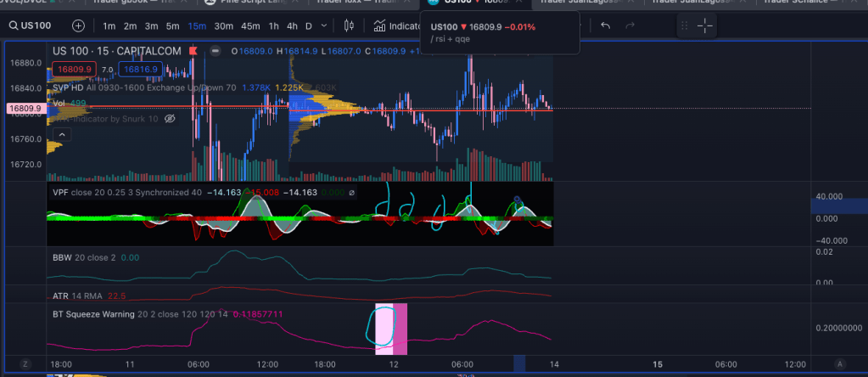The width and height of the screenshot is (868, 377).
Task: Open the candlestick chart type selector
Action: click(348, 26)
